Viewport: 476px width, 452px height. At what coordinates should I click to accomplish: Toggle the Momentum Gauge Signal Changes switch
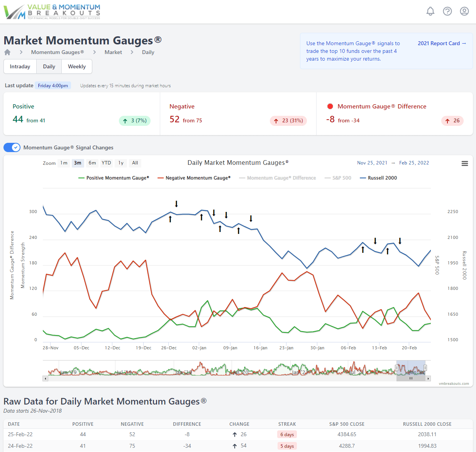point(12,147)
